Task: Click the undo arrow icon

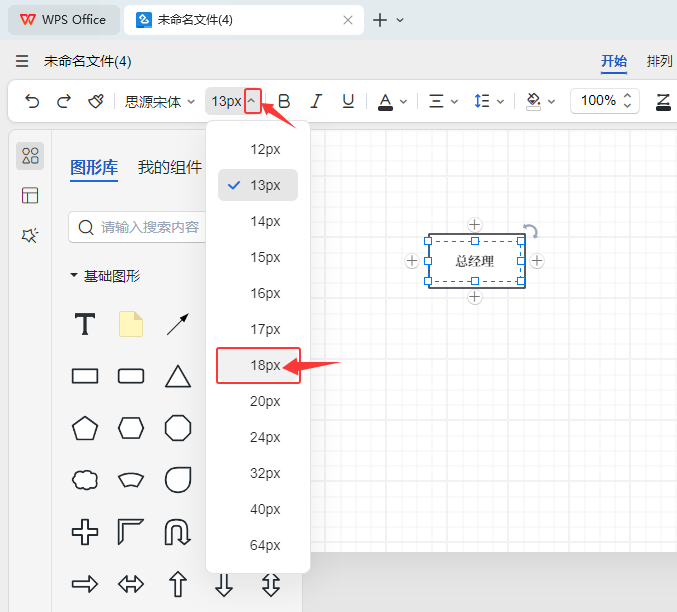Action: point(32,101)
